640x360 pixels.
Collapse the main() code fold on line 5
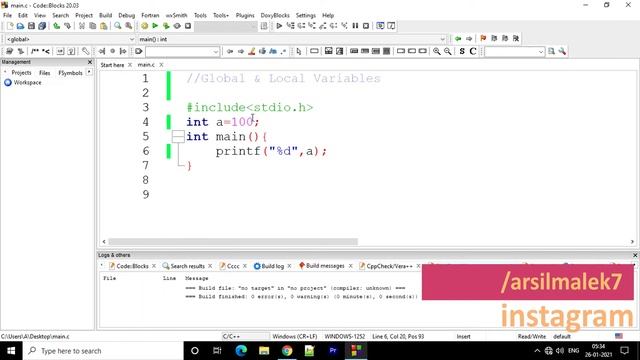178,136
